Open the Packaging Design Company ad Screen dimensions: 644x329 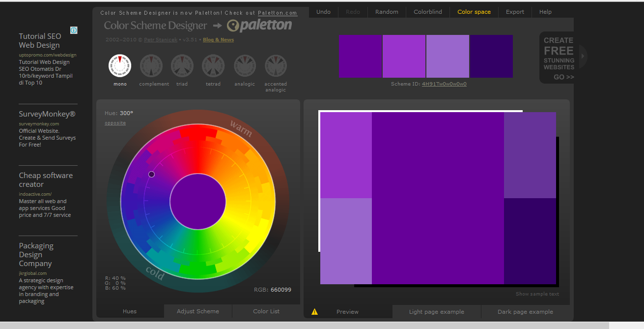tap(36, 255)
